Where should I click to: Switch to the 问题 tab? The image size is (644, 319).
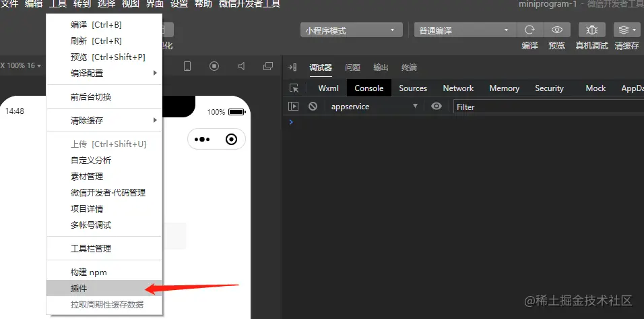pos(352,67)
